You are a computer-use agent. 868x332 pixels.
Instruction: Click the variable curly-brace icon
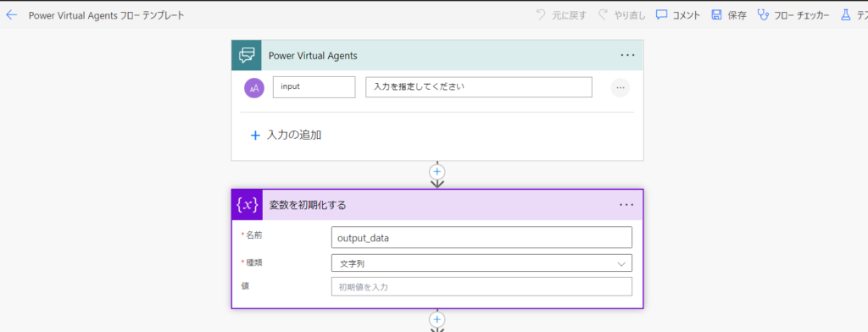point(247,205)
